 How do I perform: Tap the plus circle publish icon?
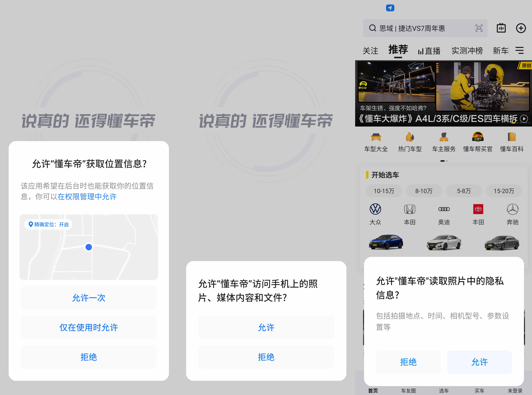pos(521,28)
